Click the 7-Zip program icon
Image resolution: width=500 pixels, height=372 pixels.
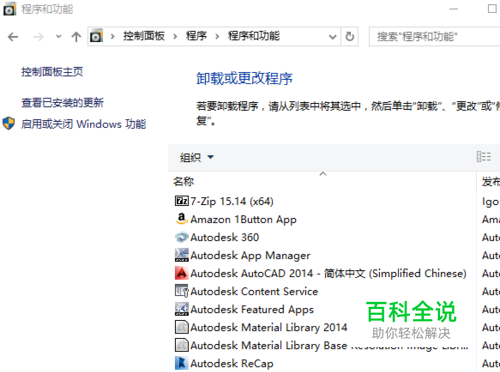coord(181,201)
